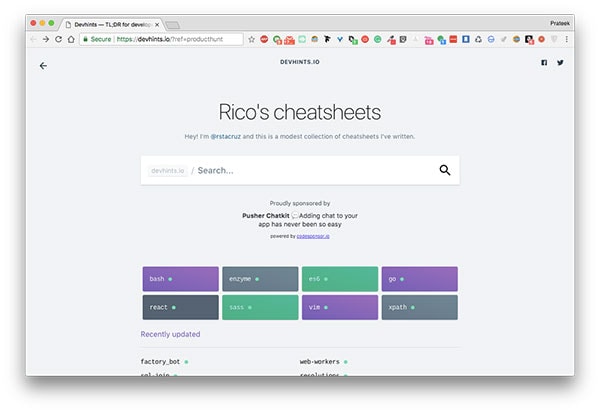This screenshot has height=412, width=600.
Task: Open Chrome three-dot menu
Action: pyautogui.click(x=567, y=39)
